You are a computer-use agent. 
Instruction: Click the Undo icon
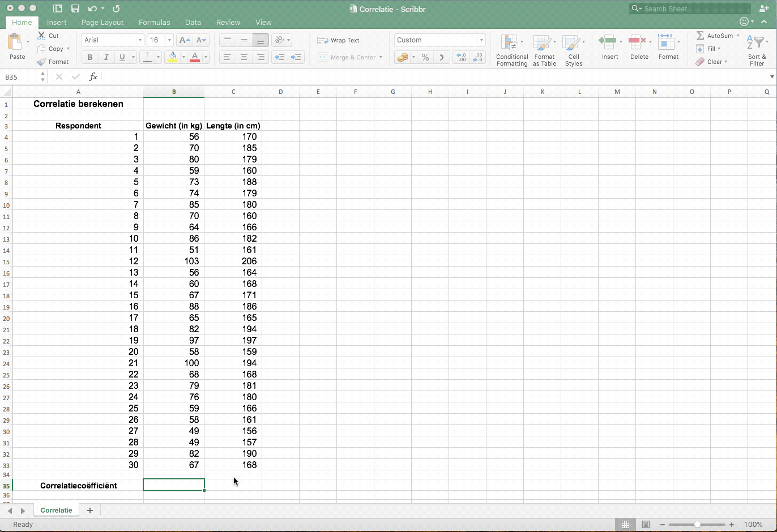click(92, 8)
